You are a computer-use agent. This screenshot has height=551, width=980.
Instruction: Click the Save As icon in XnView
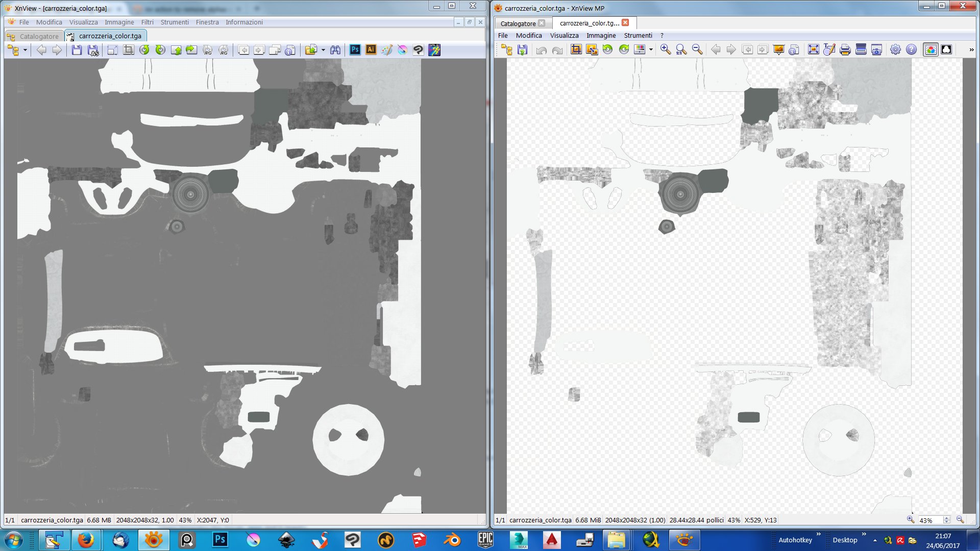pos(93,50)
